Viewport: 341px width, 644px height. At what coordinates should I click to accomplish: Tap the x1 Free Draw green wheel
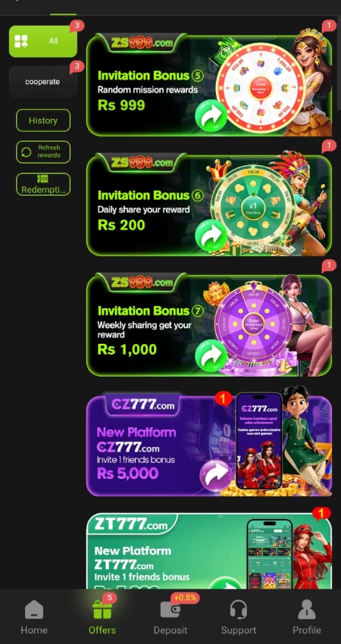[252, 208]
